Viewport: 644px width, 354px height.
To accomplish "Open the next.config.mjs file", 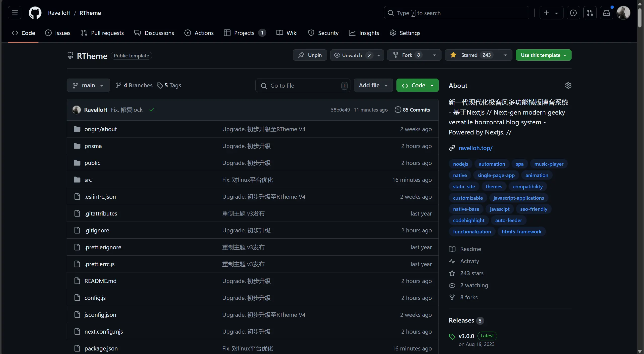I will [x=104, y=332].
